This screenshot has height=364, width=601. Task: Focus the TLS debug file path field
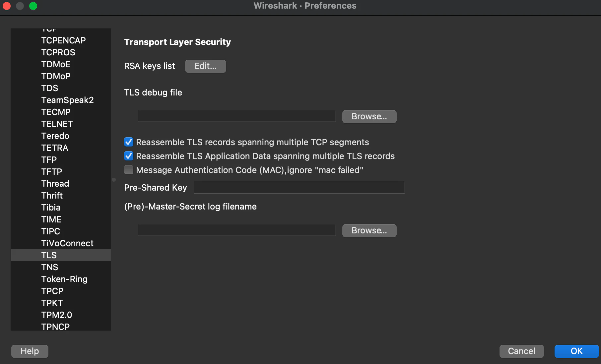point(236,116)
